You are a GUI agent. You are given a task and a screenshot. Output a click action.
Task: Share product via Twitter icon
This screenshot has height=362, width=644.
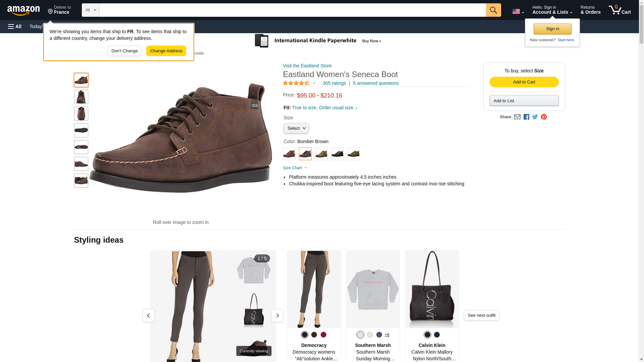tap(535, 117)
